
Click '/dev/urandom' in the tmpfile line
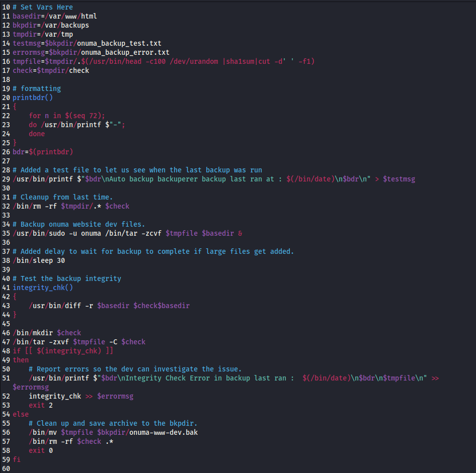coord(194,61)
